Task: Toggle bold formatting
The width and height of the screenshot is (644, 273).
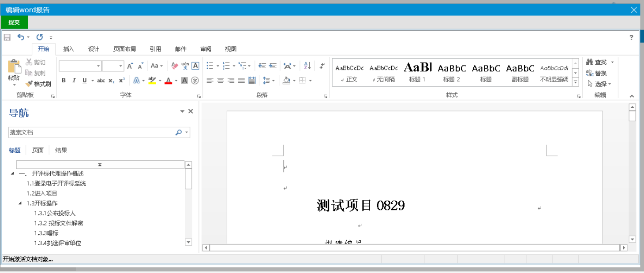Action: point(64,81)
